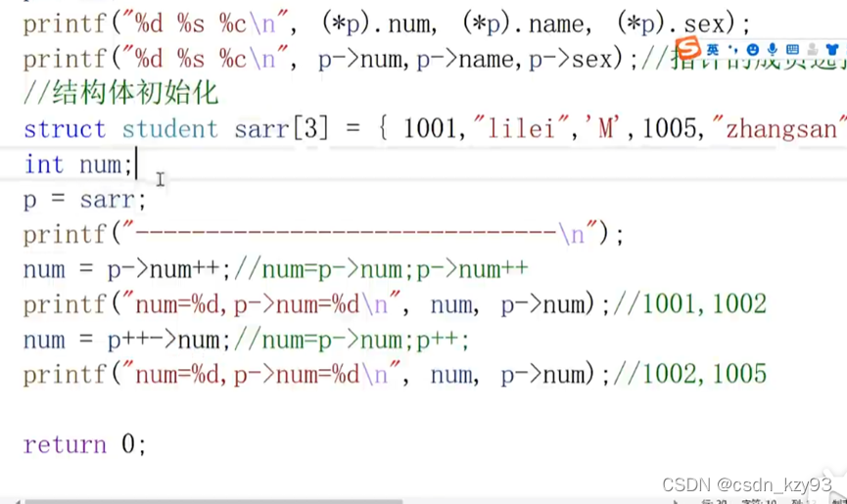Click the Sogou input method logo
Image resolution: width=847 pixels, height=504 pixels.
(688, 48)
